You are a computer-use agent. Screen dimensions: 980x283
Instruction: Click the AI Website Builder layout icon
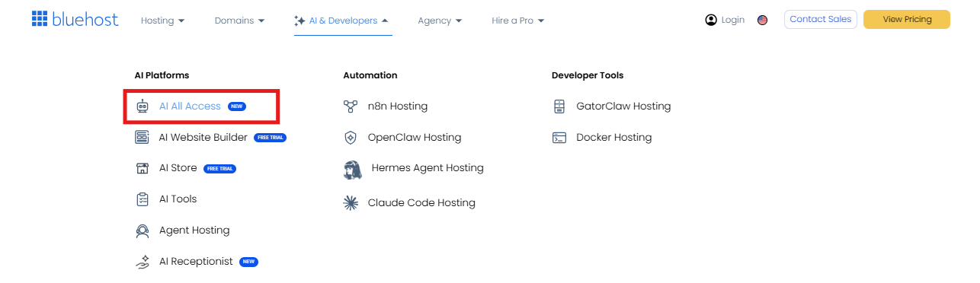[x=142, y=138]
